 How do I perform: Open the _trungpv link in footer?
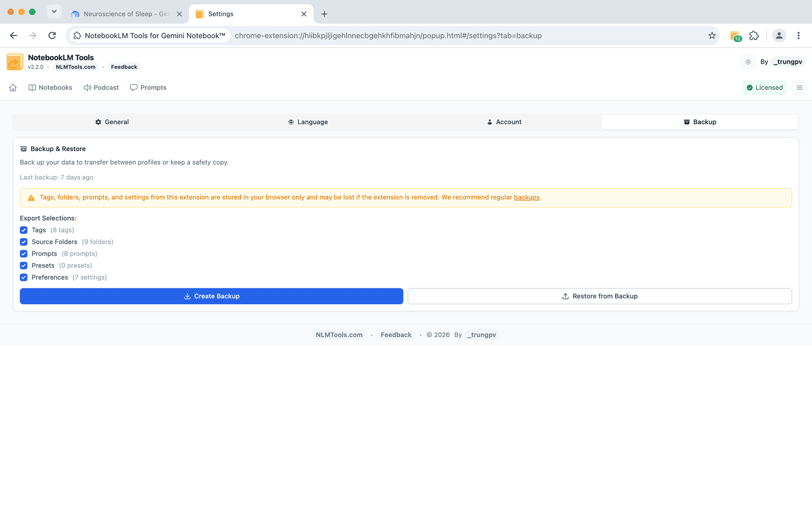482,335
